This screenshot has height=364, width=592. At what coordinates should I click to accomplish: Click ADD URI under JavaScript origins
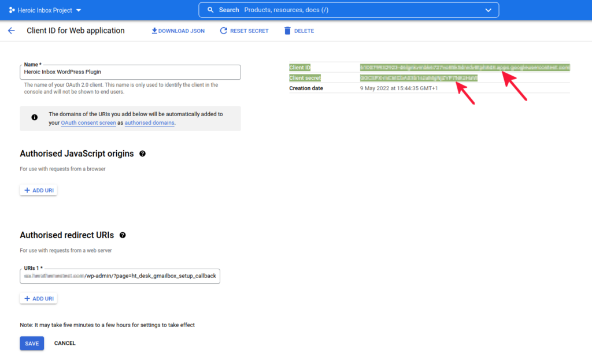[39, 191]
